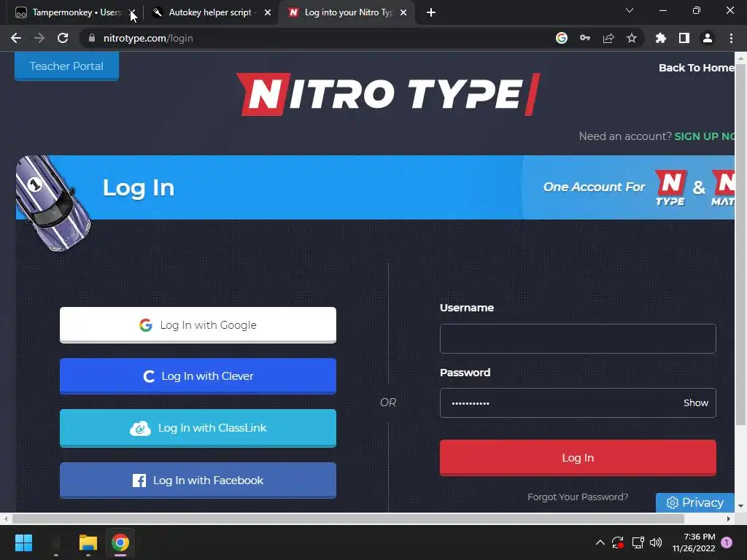This screenshot has width=747, height=560.
Task: Open the volume control in the tray
Action: [656, 542]
